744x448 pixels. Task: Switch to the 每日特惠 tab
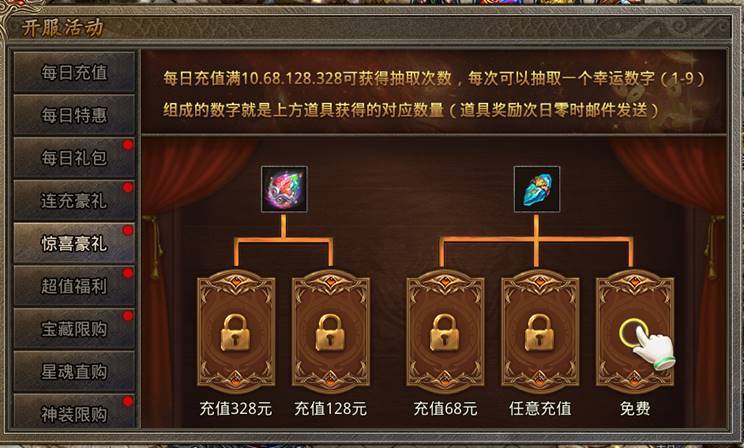tap(74, 115)
